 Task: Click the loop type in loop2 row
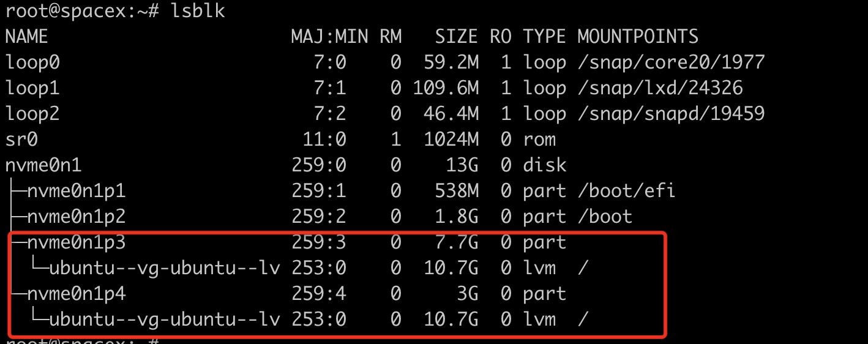(545, 114)
